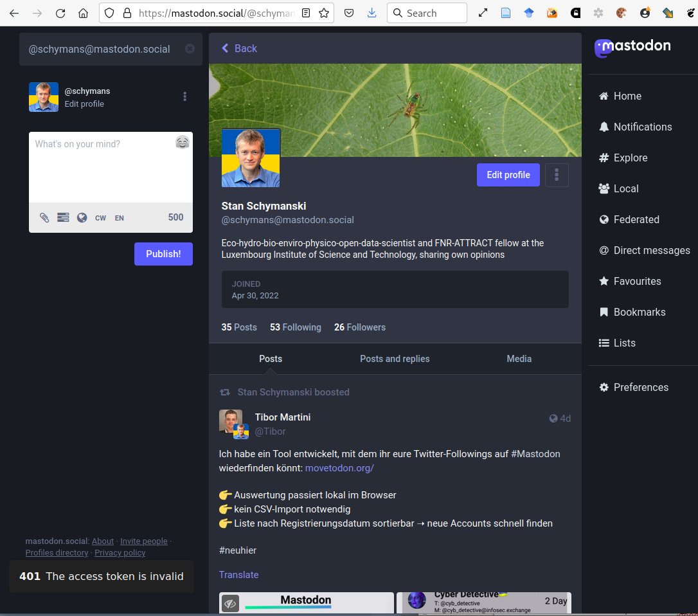
Task: Open About link in footer
Action: pyautogui.click(x=103, y=541)
